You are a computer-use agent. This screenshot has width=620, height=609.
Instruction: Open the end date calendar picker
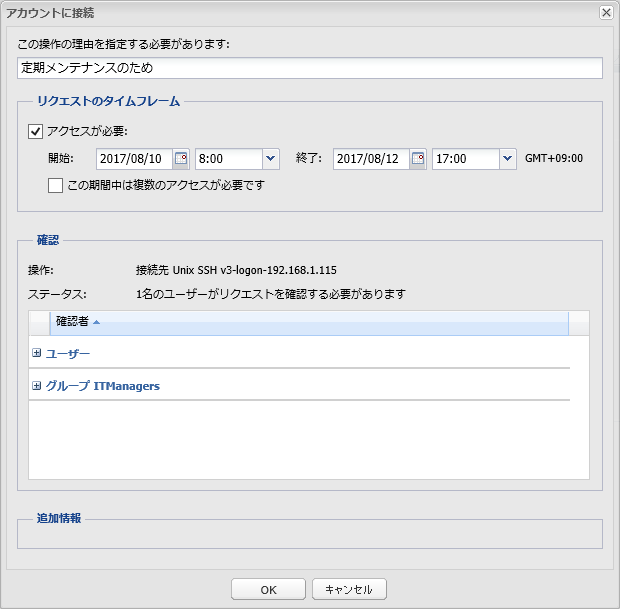(x=418, y=159)
